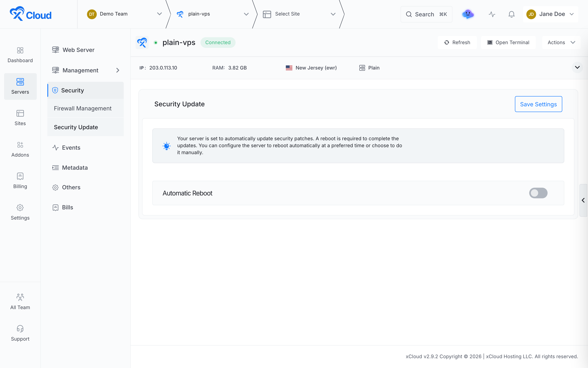Open the Metadata menu item
The width and height of the screenshot is (588, 368).
(86, 168)
